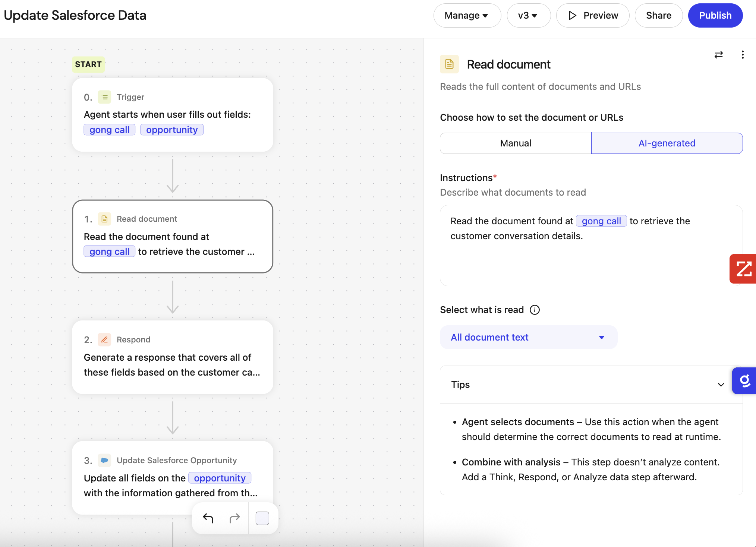Select the Trigger step card
756x547 pixels.
[x=173, y=115]
